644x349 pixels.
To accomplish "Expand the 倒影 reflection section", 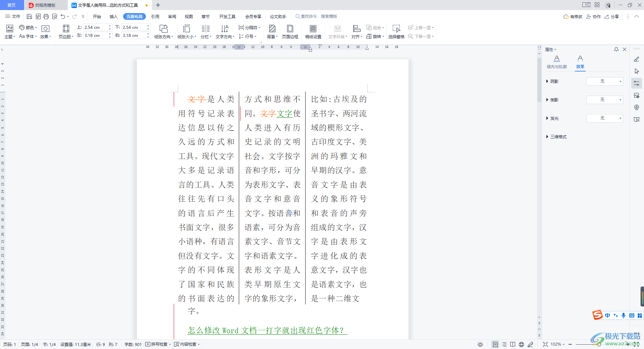I will (x=552, y=100).
